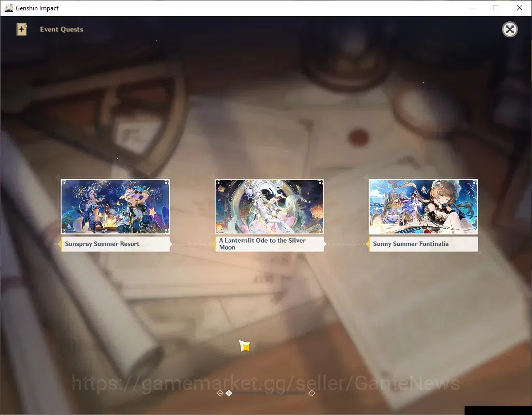This screenshot has height=415, width=532.
Task: Click the Genshin Impact app icon in title bar
Action: [8, 8]
